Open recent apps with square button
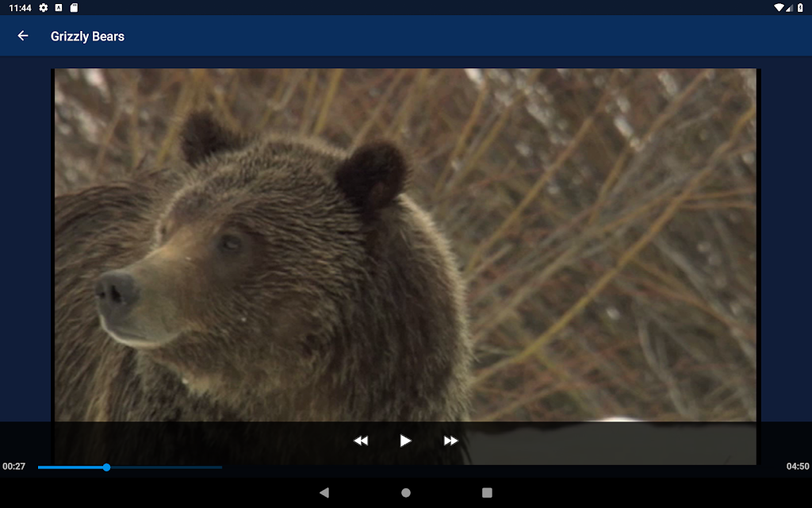 487,492
